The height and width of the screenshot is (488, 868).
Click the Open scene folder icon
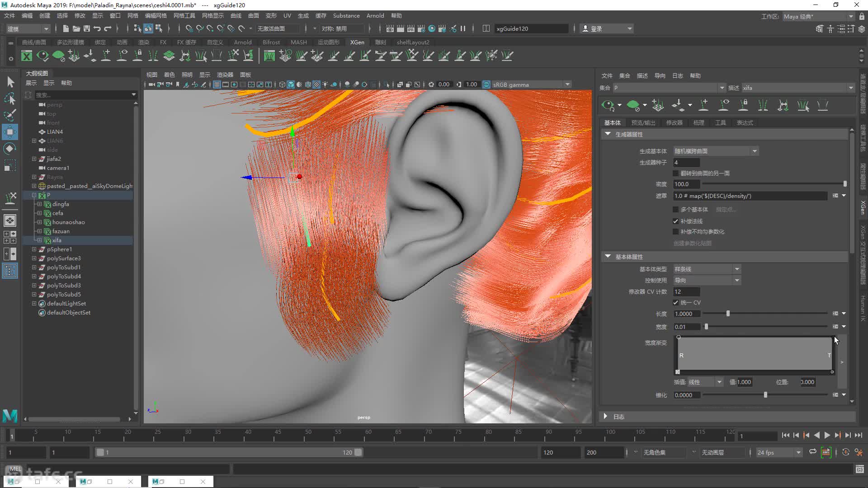point(76,28)
